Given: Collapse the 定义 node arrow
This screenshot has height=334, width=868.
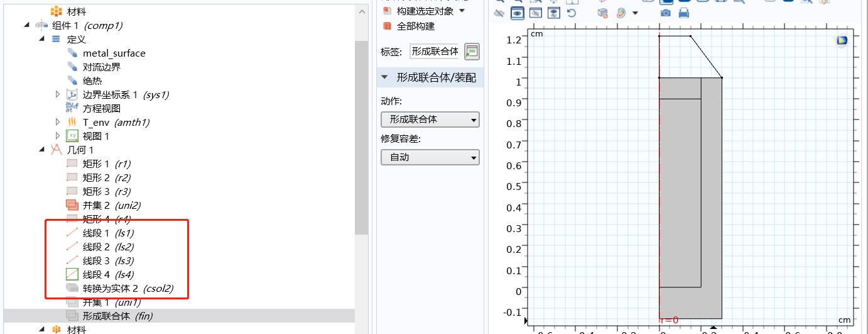Looking at the screenshot, I should tap(41, 39).
